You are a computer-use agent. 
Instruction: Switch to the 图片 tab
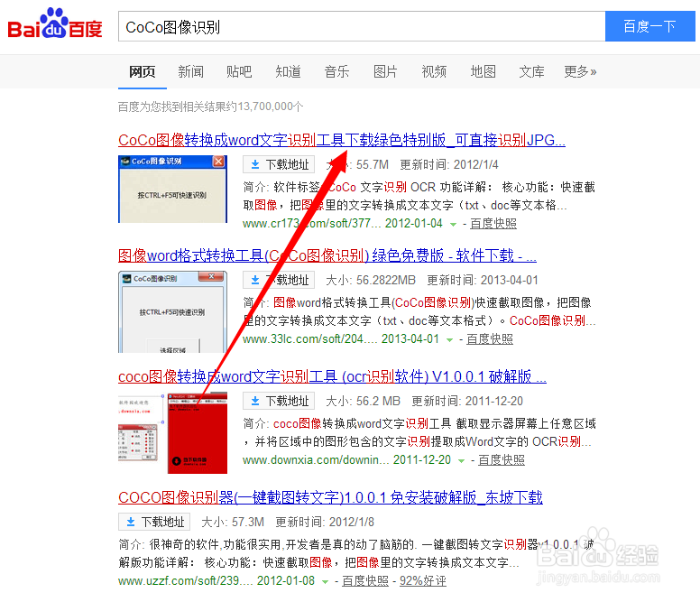(385, 71)
